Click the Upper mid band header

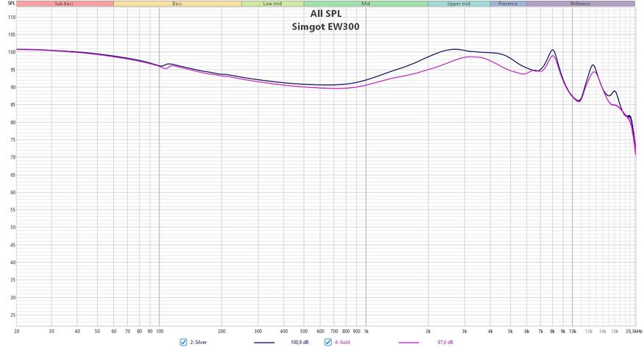click(x=459, y=4)
